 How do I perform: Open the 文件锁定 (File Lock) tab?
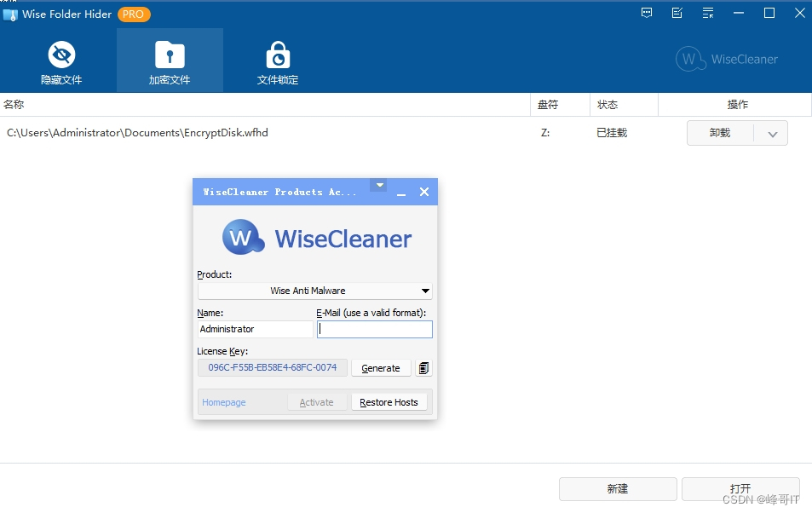click(x=278, y=62)
